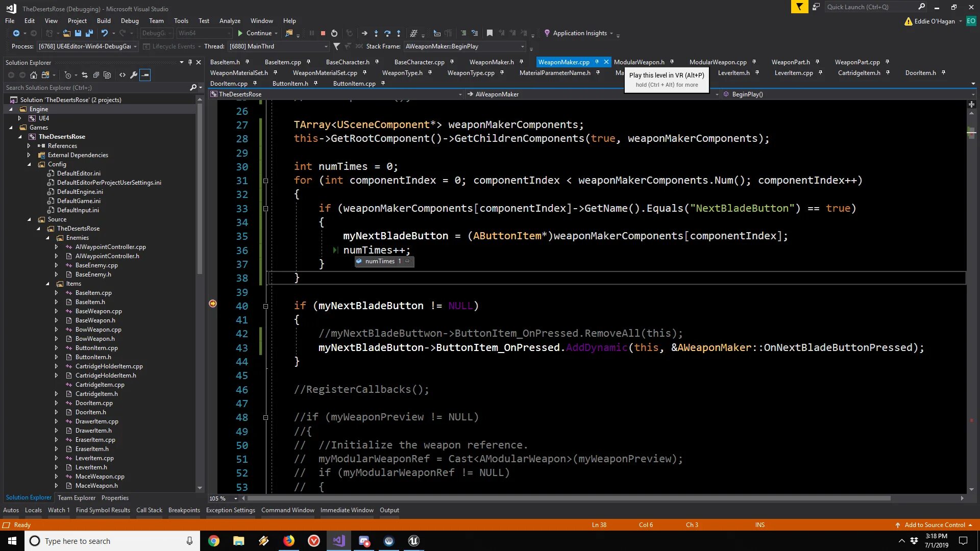The image size is (980, 551).
Task: Click the Restart debugging icon
Action: click(334, 33)
